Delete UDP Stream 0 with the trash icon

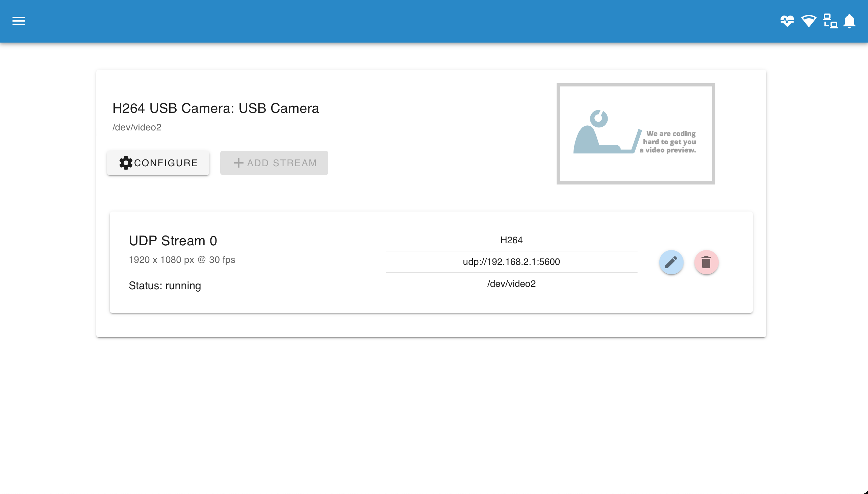tap(706, 262)
